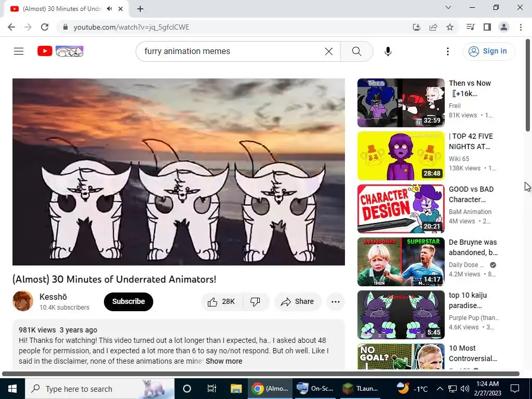Viewport: 532px width, 399px height.
Task: Click Freil channel name
Action: point(455,106)
